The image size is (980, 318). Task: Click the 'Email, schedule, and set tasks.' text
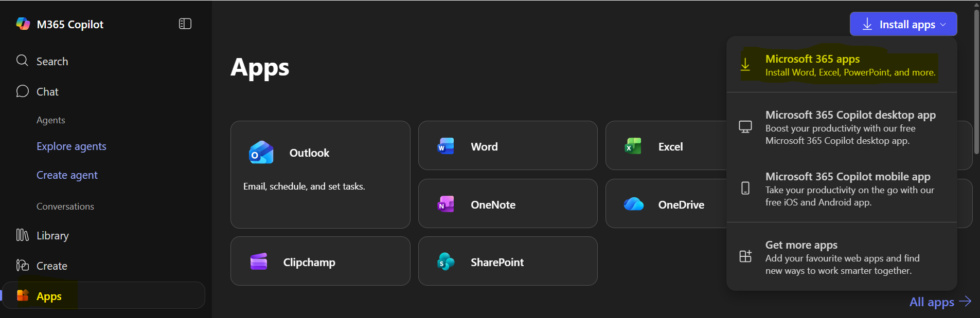tap(304, 186)
